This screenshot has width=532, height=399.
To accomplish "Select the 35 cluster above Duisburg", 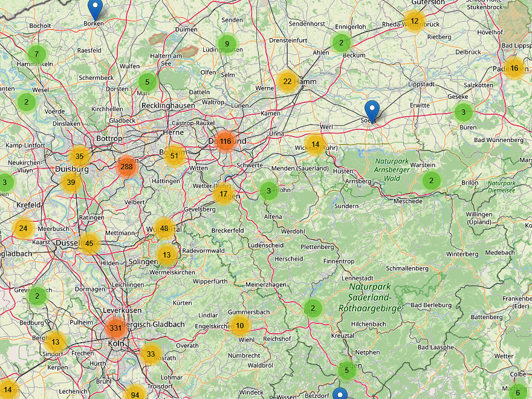I will (x=79, y=156).
